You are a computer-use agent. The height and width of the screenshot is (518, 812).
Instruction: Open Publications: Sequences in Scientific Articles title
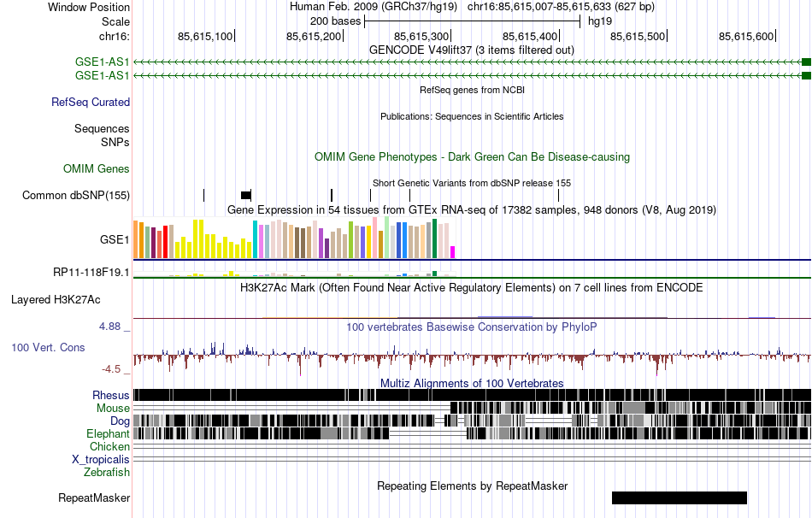click(x=472, y=116)
